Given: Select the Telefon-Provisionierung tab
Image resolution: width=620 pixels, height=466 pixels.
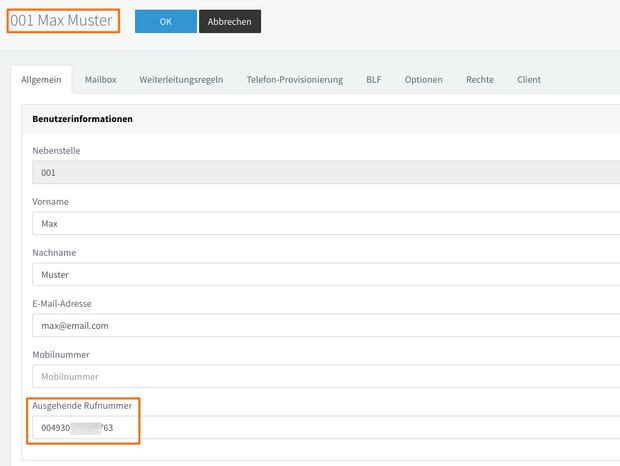Looking at the screenshot, I should pos(294,79).
